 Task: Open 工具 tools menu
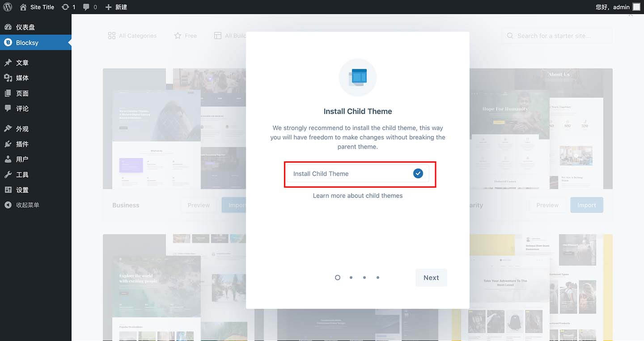(36, 174)
